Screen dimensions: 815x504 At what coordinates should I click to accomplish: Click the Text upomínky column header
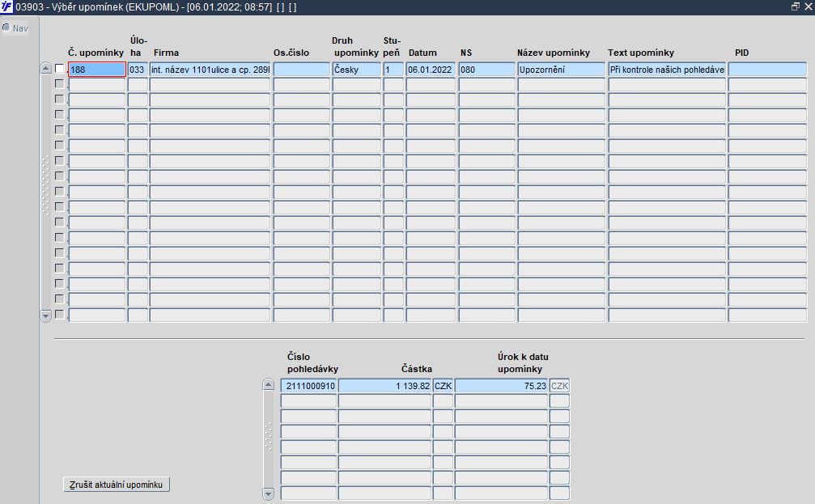(641, 53)
